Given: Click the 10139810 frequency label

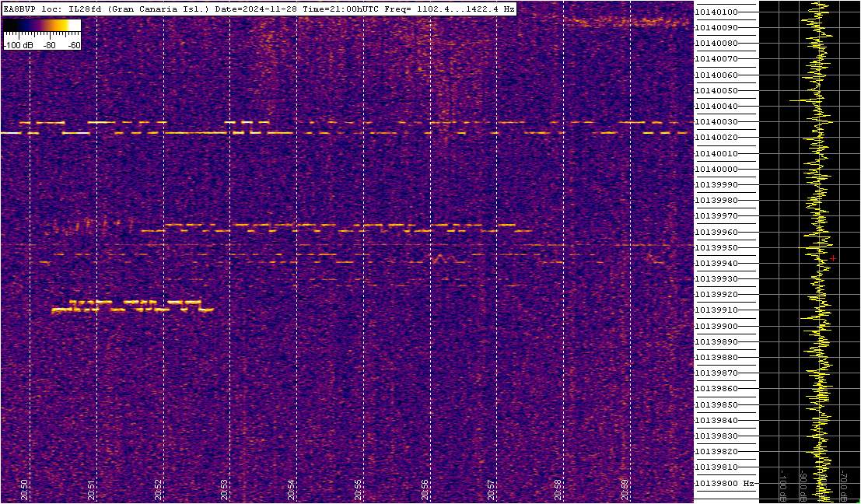Looking at the screenshot, I should point(716,467).
